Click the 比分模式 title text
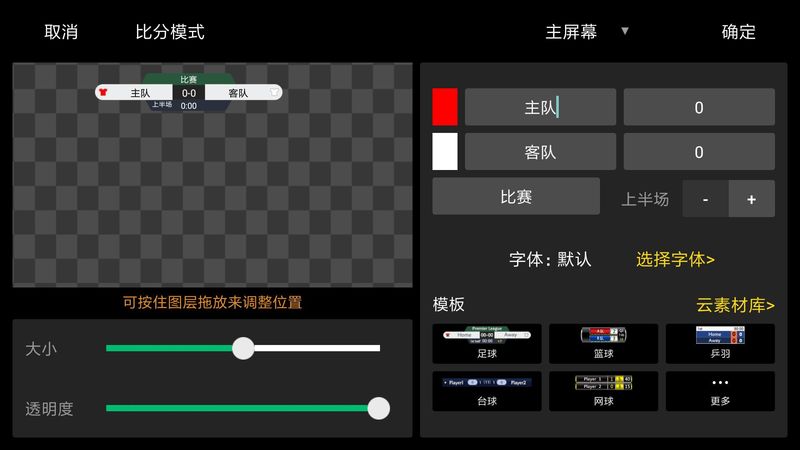This screenshot has width=800, height=450. [170, 32]
